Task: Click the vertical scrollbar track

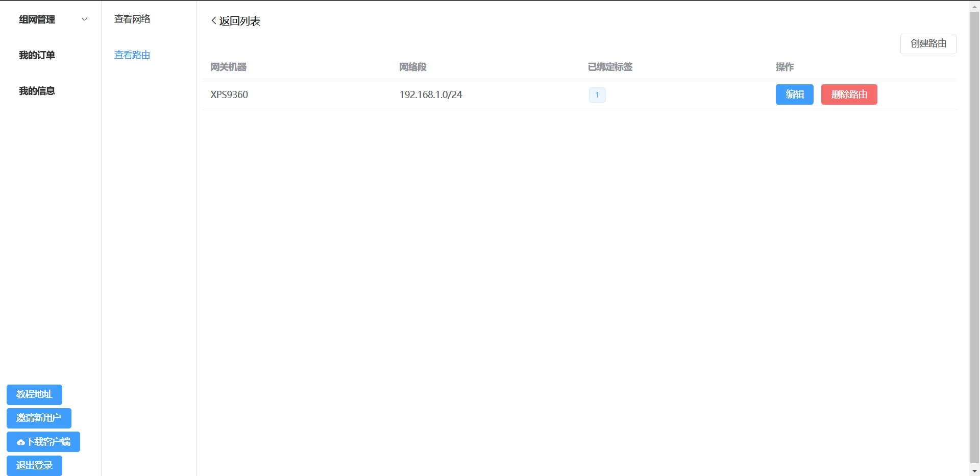Action: [x=974, y=239]
